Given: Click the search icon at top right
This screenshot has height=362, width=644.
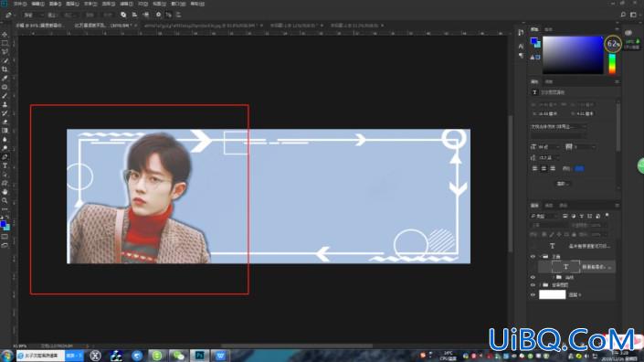Looking at the screenshot, I should (x=623, y=15).
